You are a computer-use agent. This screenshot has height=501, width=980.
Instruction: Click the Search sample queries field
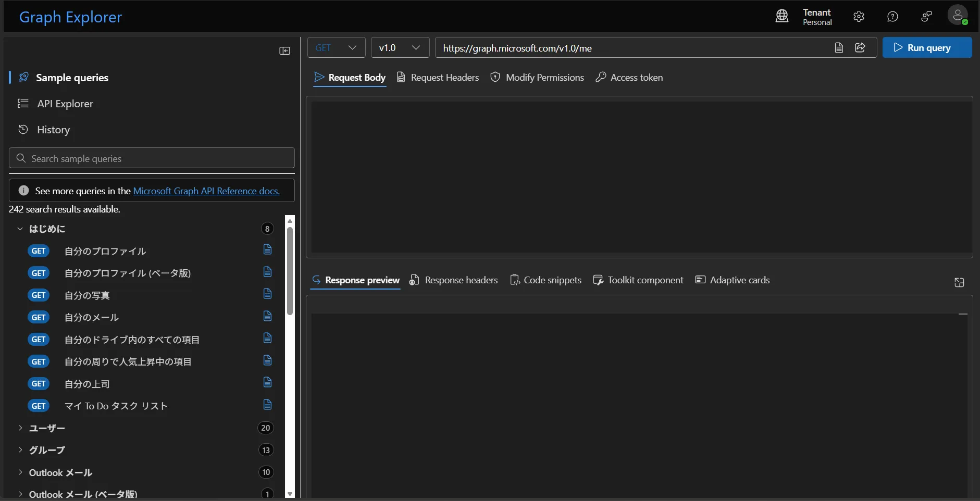[152, 158]
